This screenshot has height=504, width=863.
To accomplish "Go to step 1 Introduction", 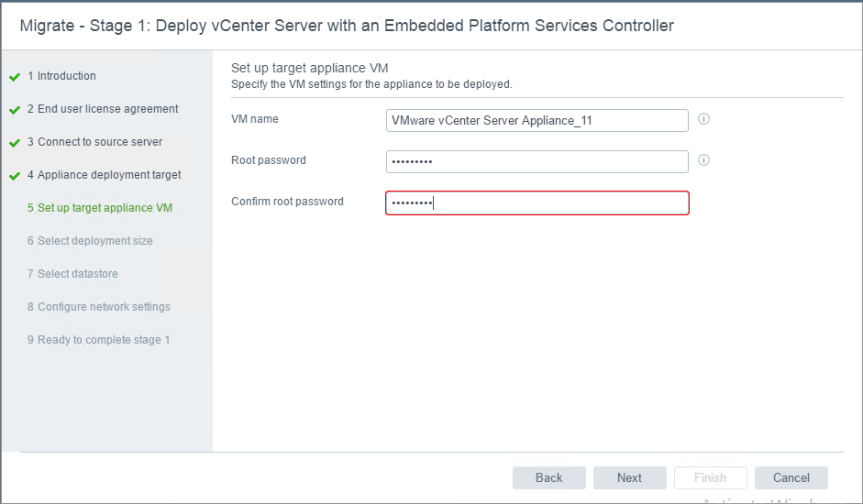I will point(61,76).
